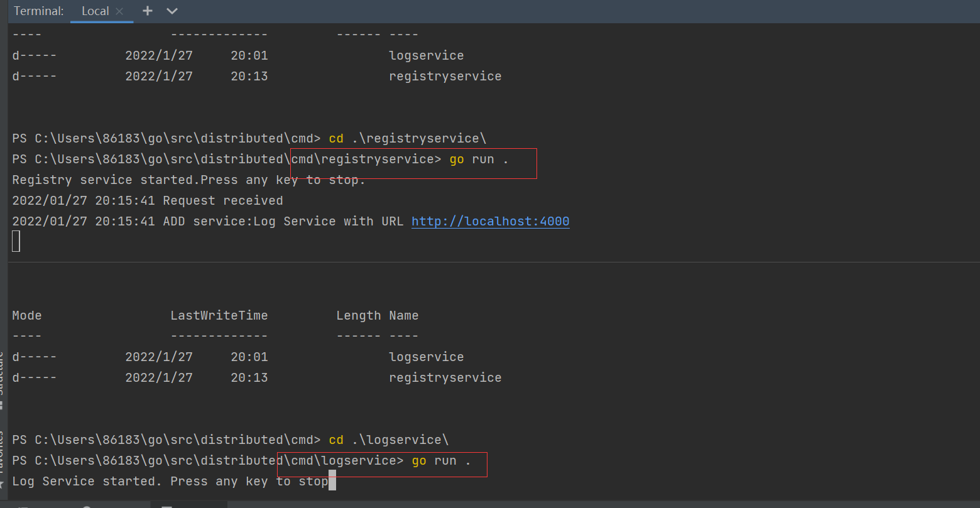Open the http://localhost:4000 link
The height and width of the screenshot is (508, 980).
tap(491, 221)
